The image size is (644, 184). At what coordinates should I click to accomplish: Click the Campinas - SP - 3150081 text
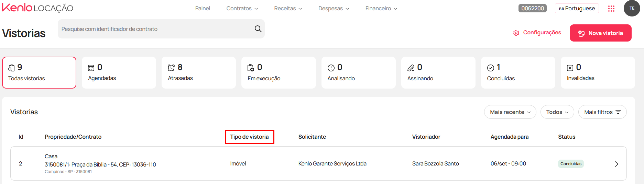pyautogui.click(x=68, y=172)
